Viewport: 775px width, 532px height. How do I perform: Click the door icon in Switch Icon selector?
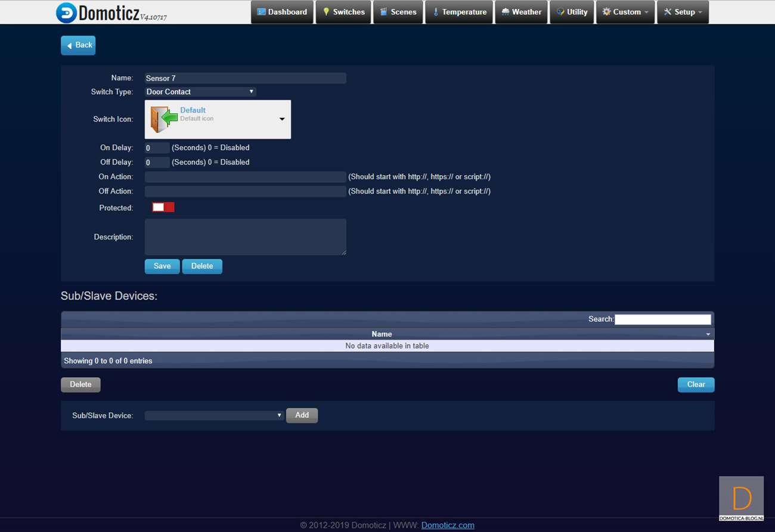pos(164,119)
